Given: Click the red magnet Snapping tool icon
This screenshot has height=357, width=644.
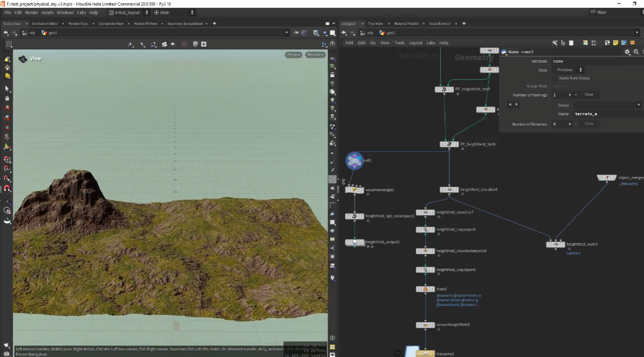Looking at the screenshot, I should [7, 188].
